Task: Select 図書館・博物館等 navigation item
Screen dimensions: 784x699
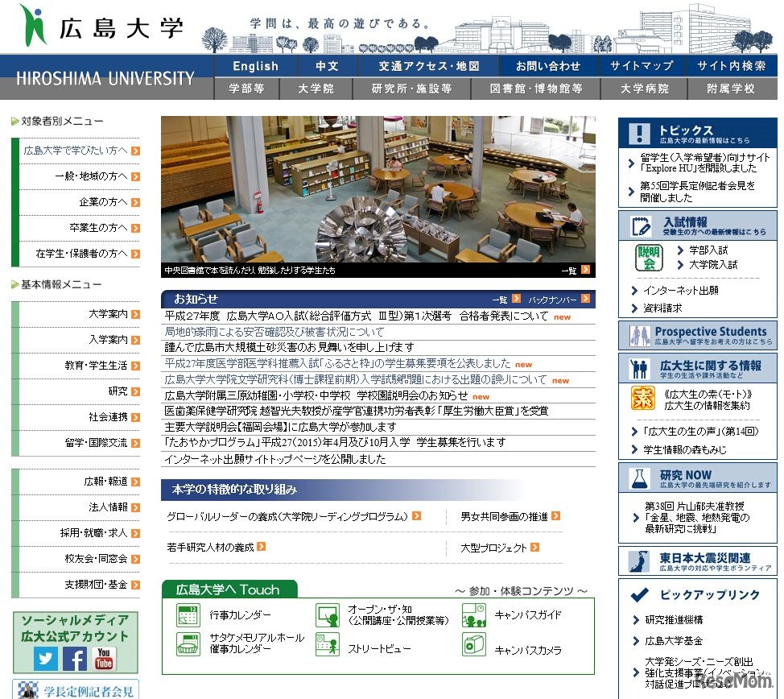Action: pyautogui.click(x=535, y=89)
